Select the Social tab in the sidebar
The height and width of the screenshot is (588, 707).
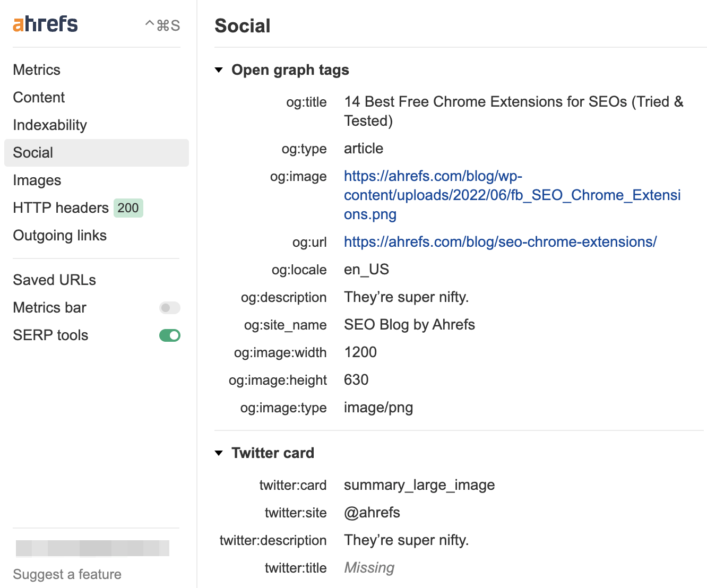[32, 152]
